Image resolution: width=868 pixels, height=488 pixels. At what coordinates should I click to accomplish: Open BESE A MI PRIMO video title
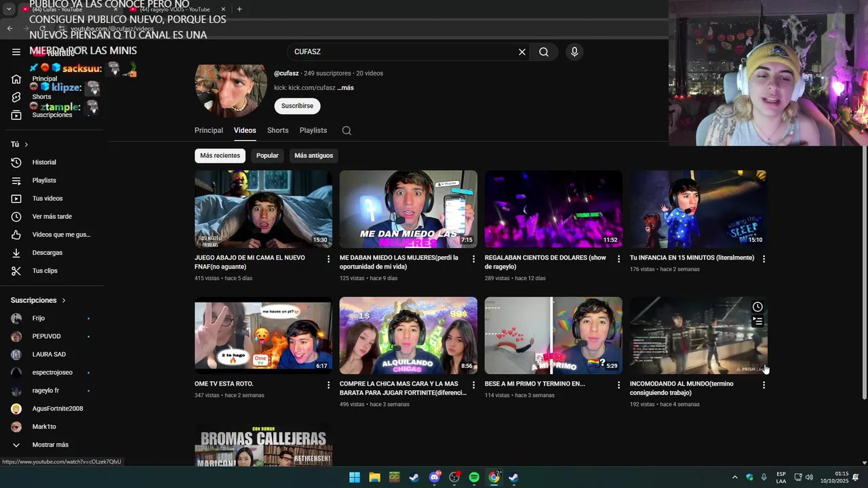click(534, 384)
